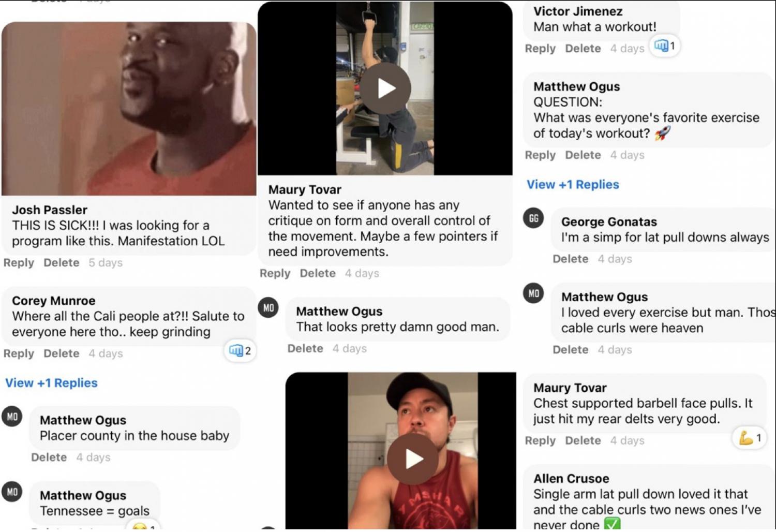Play Maury Tovar's lat pulldown video
This screenshot has width=776, height=532.
tap(385, 88)
